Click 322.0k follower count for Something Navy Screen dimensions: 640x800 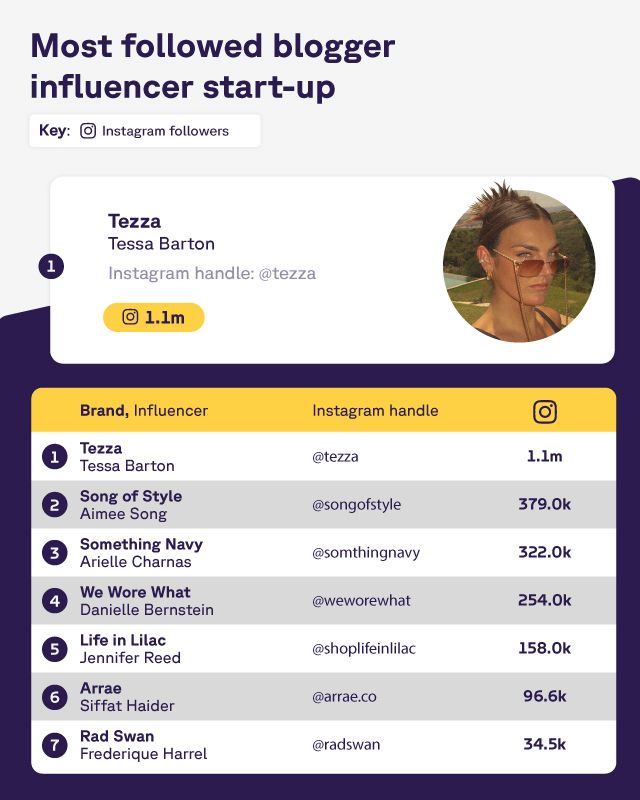pyautogui.click(x=544, y=553)
